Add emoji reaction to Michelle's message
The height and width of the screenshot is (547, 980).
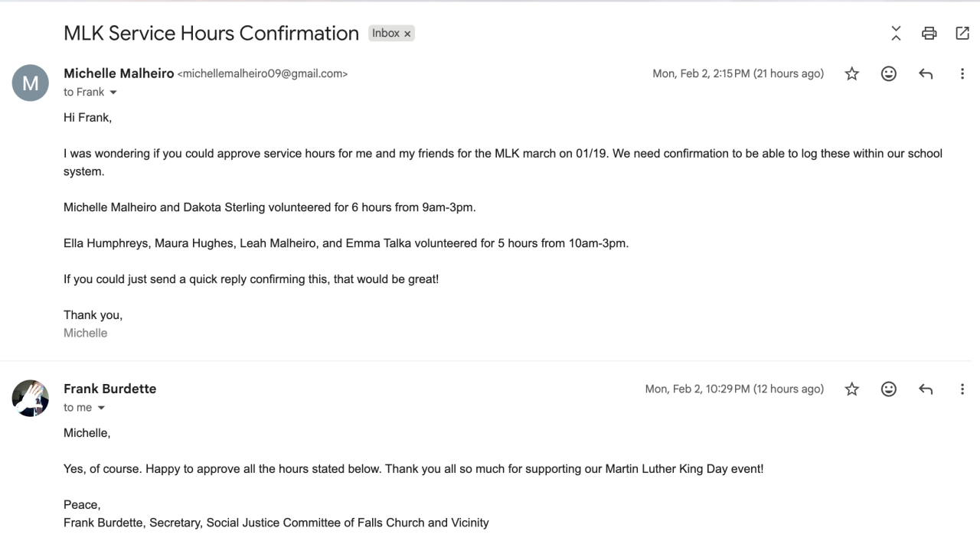[x=888, y=74]
